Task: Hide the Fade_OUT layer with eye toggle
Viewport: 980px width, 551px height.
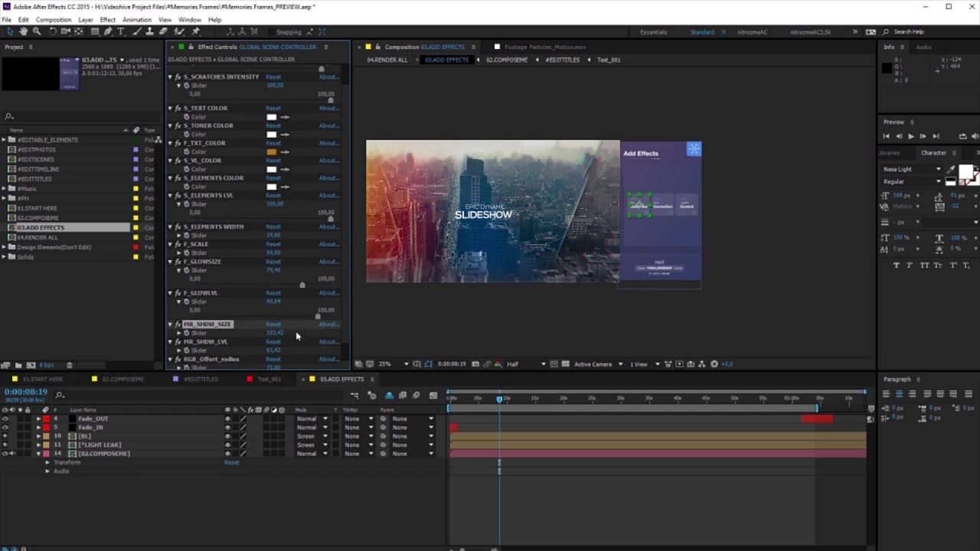Action: tap(5, 419)
